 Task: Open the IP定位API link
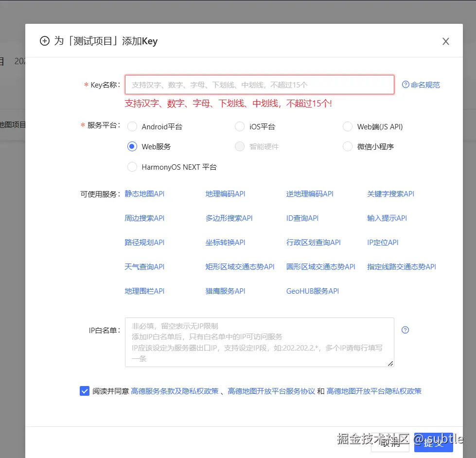click(x=383, y=243)
